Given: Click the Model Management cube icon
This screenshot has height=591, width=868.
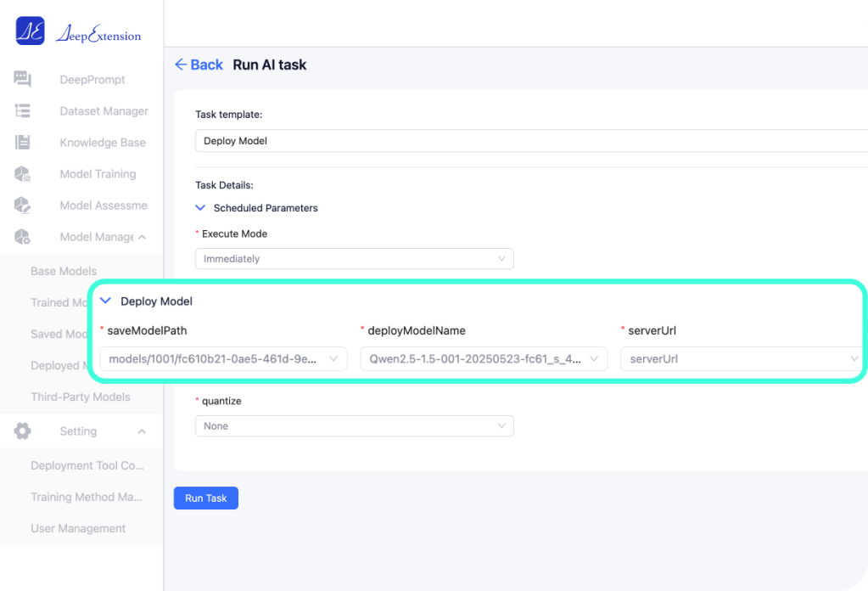Looking at the screenshot, I should coord(23,237).
